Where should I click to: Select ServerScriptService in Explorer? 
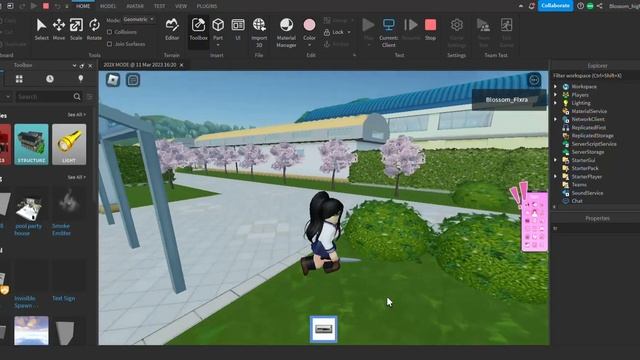pos(593,144)
